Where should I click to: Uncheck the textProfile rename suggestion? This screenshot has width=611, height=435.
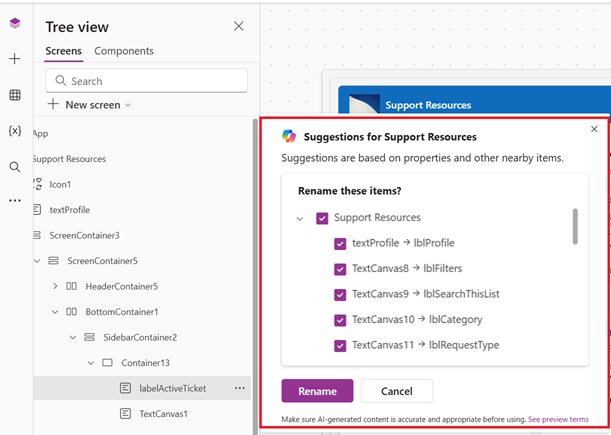click(x=340, y=243)
